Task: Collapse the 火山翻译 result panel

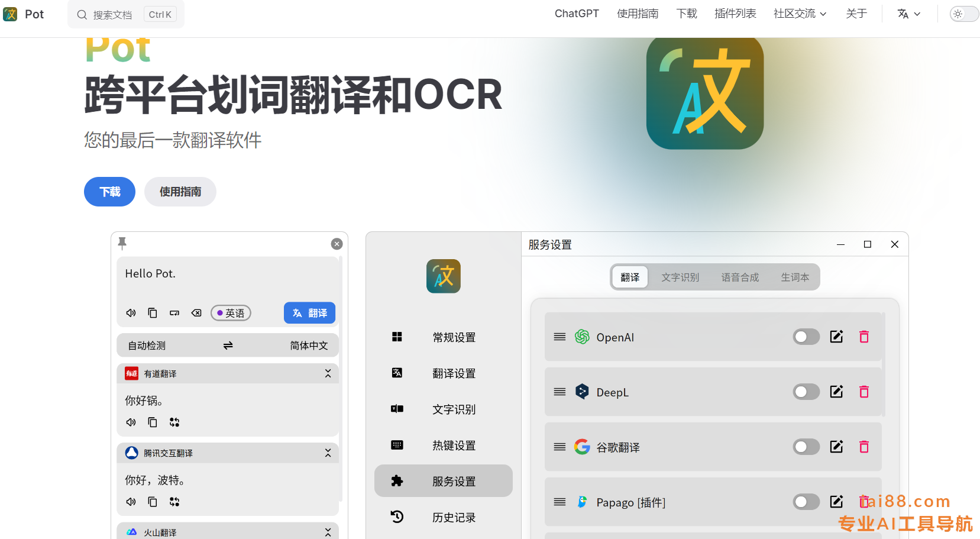Action: click(x=328, y=532)
